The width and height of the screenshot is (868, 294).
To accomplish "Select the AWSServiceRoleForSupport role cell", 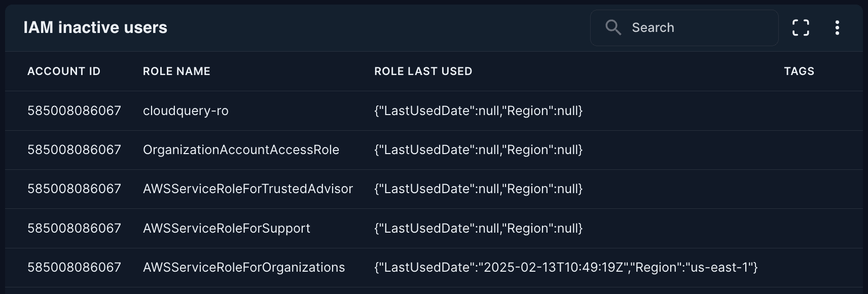I will 226,229.
